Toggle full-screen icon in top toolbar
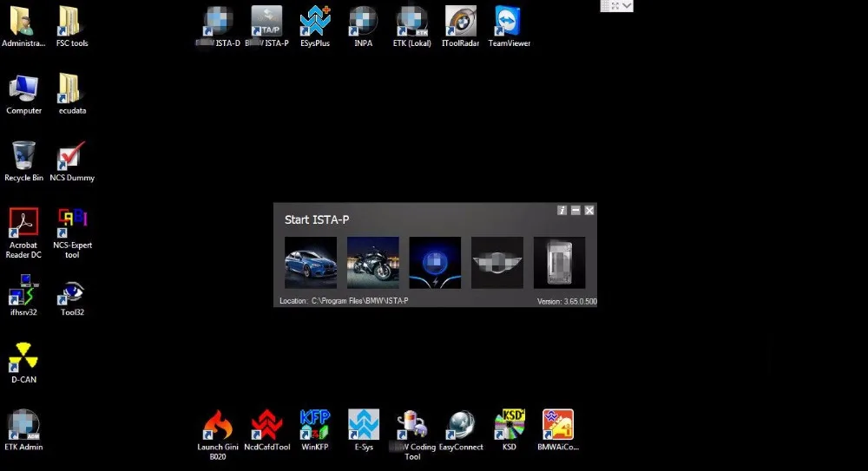The width and height of the screenshot is (868, 471). (x=615, y=5)
